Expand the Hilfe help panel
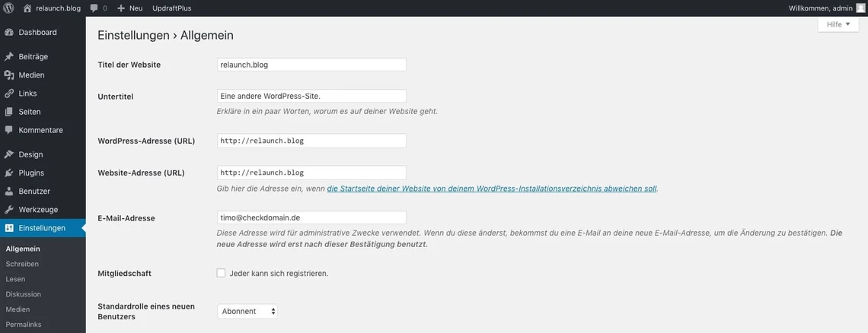 coord(838,24)
